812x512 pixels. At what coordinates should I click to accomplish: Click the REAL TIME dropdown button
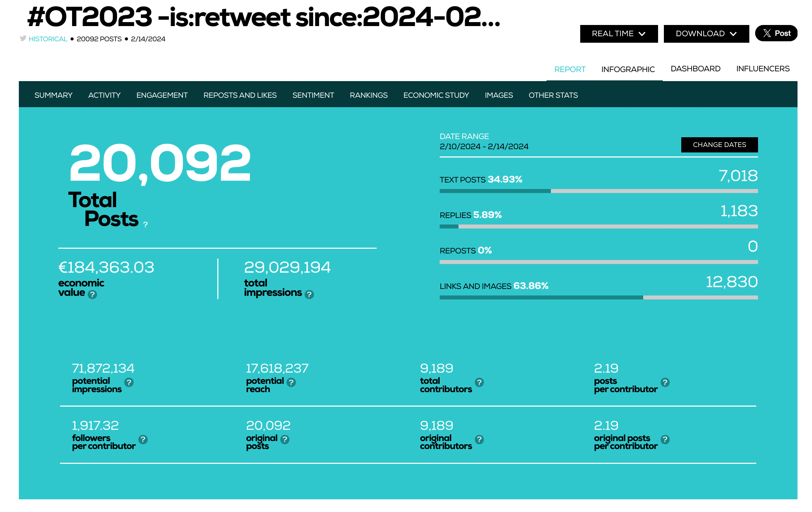point(619,34)
